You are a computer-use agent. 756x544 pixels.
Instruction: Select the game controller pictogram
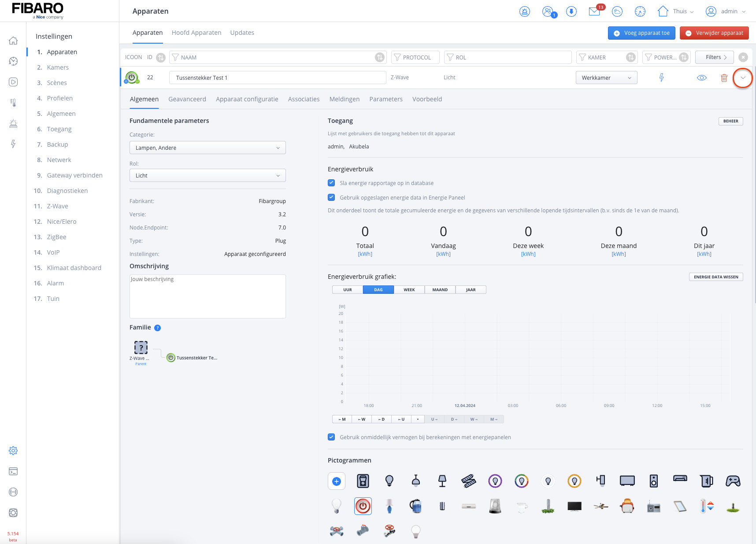pos(733,481)
